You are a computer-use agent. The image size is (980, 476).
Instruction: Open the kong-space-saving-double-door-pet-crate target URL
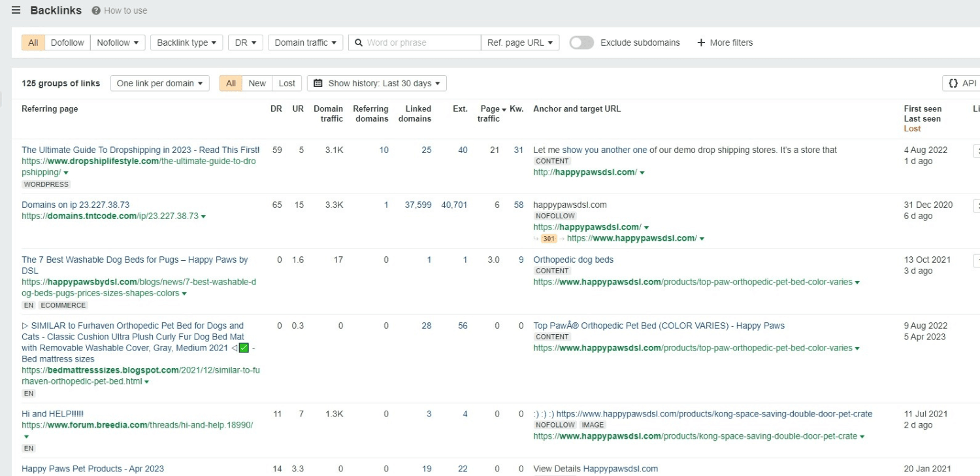pos(695,436)
